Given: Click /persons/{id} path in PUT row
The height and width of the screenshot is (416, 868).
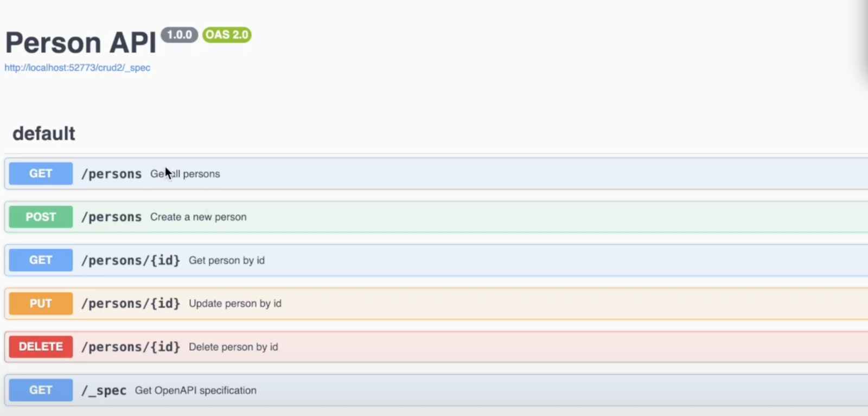Looking at the screenshot, I should (x=131, y=304).
